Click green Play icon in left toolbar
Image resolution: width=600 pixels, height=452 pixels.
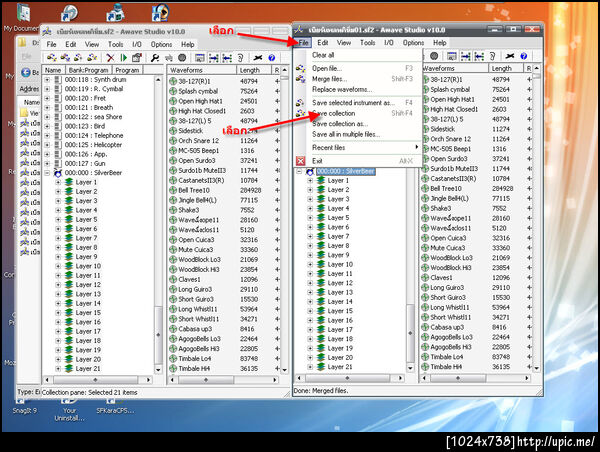click(124, 58)
